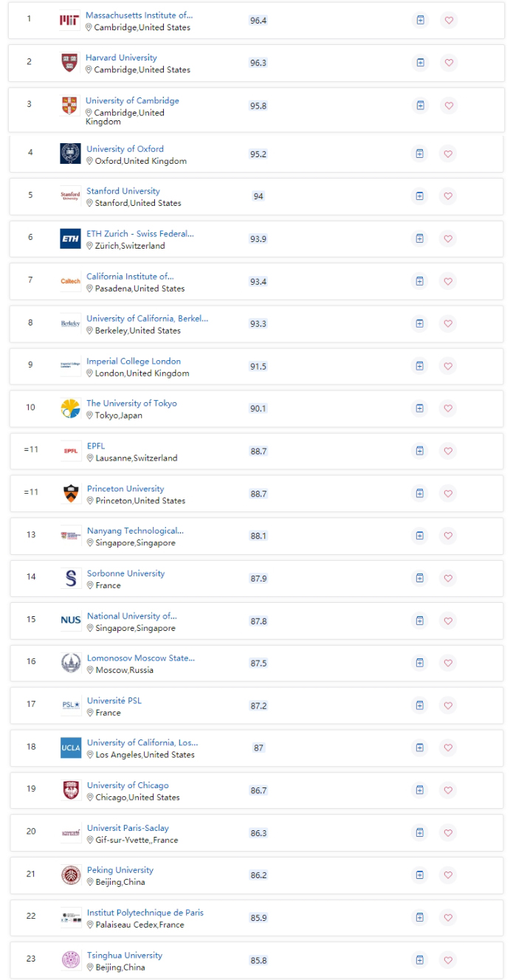Image resolution: width=510 pixels, height=980 pixels.
Task: Click the Pasadena,United States location
Action: (x=140, y=289)
